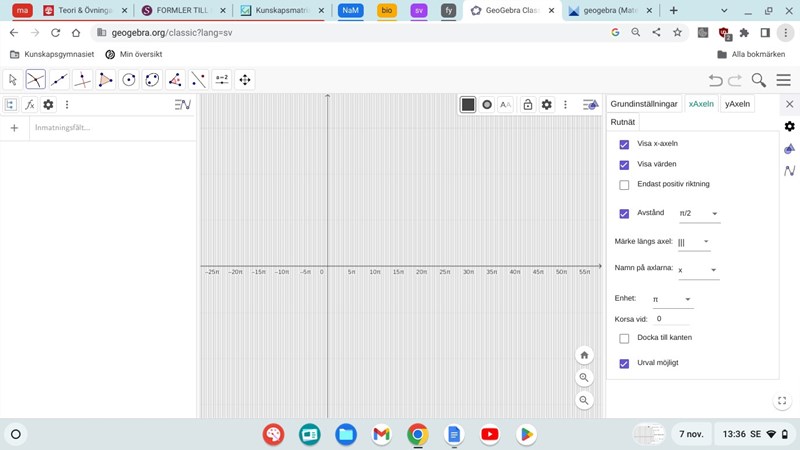
Task: Select the Move arrow tool
Action: pyautogui.click(x=13, y=80)
